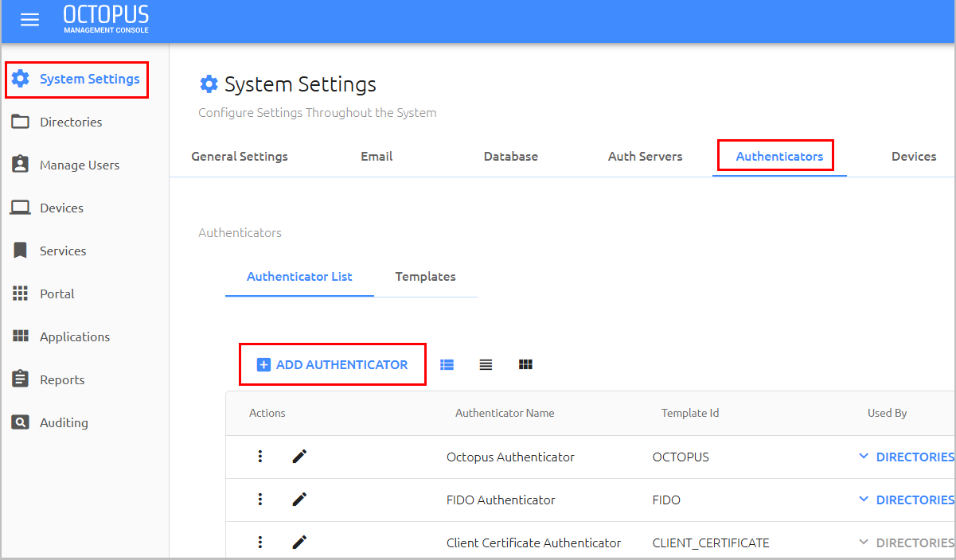This screenshot has width=956, height=560.
Task: Go to Devices in sidebar
Action: coord(61,208)
